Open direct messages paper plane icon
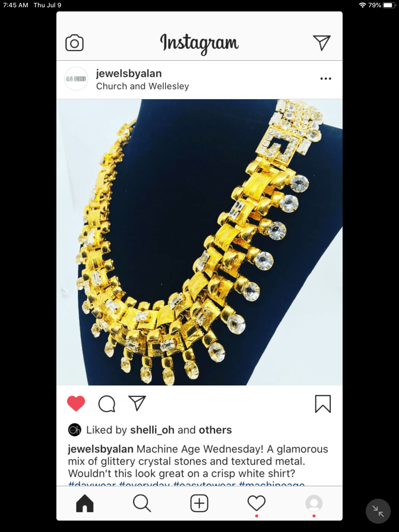Viewport: 399px width, 532px height. (x=322, y=43)
